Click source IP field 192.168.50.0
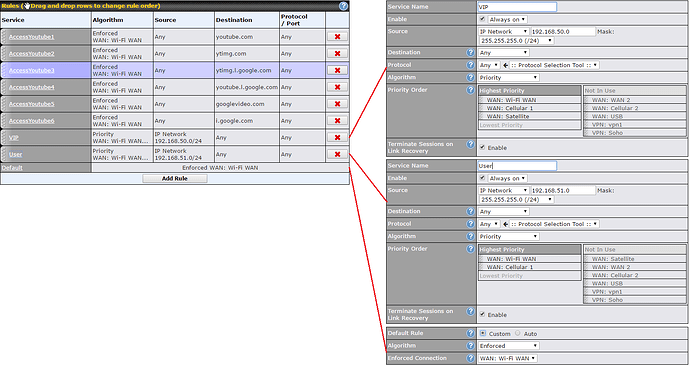 (563, 32)
